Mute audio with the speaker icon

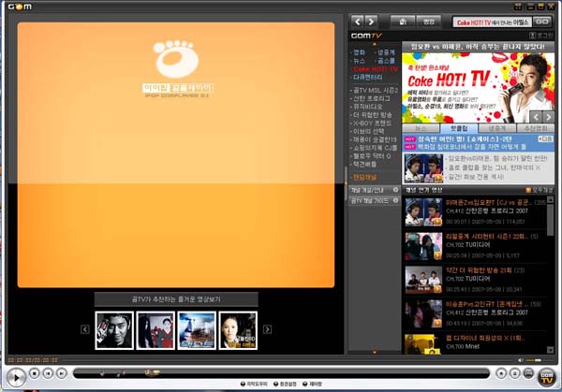[x=521, y=360]
